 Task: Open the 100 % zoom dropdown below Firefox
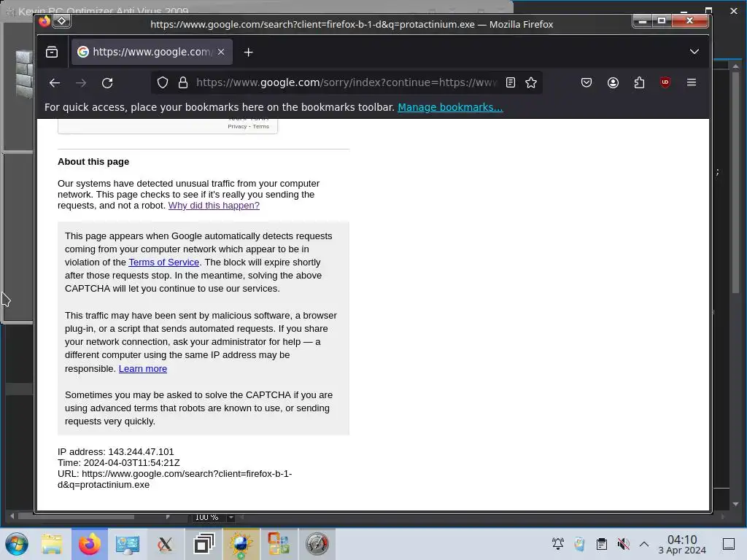pos(231,517)
